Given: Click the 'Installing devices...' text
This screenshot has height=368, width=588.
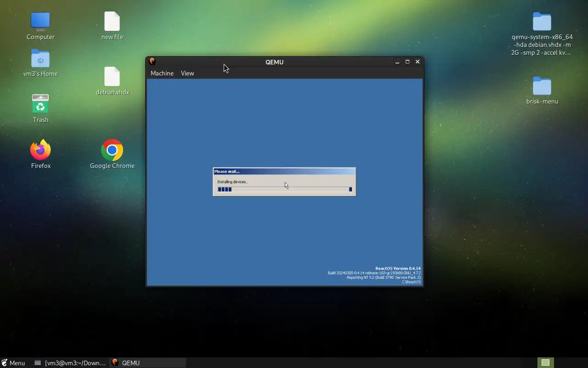Looking at the screenshot, I should click(x=232, y=182).
